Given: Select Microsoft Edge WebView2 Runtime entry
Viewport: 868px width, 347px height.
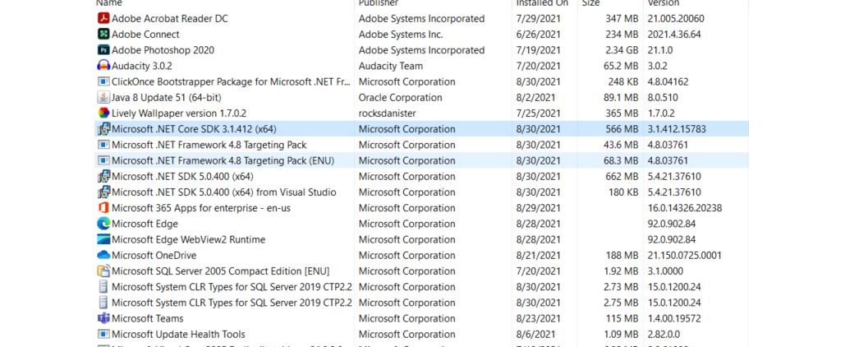Looking at the screenshot, I should point(188,239).
